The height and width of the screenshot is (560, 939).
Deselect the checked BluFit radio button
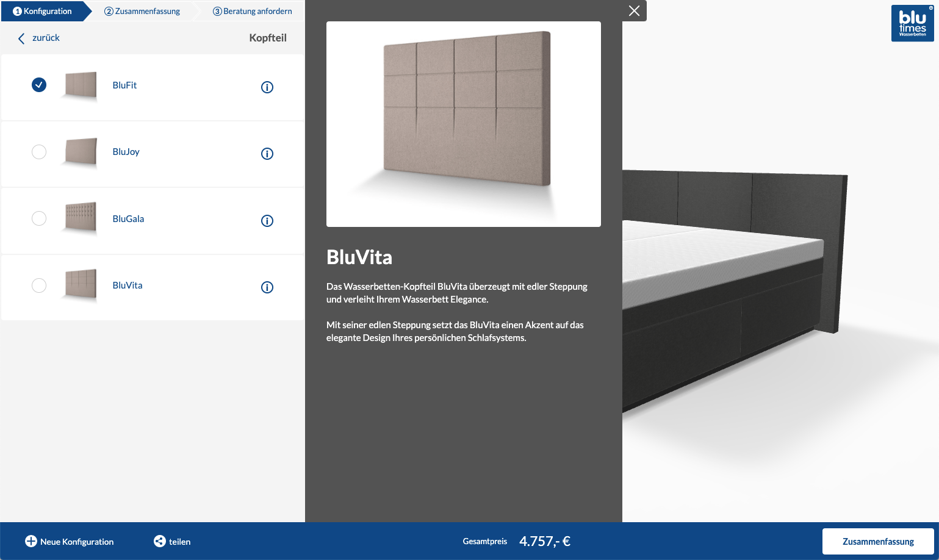(x=39, y=85)
